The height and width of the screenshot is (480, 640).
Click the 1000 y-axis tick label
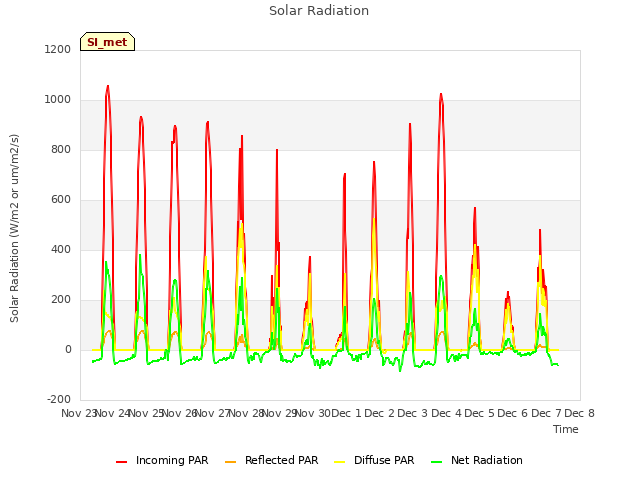pos(58,100)
